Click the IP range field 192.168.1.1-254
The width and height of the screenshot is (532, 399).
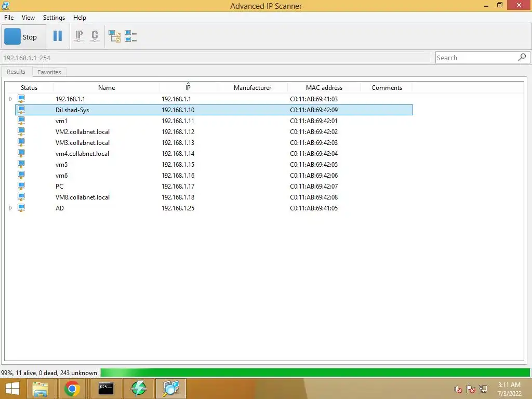(216, 58)
